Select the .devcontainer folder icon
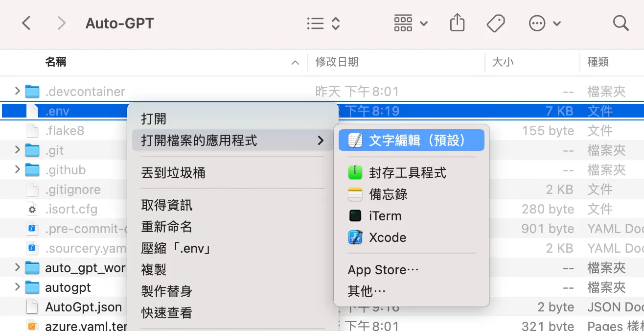Screen dimensions: 644x331 (32, 92)
